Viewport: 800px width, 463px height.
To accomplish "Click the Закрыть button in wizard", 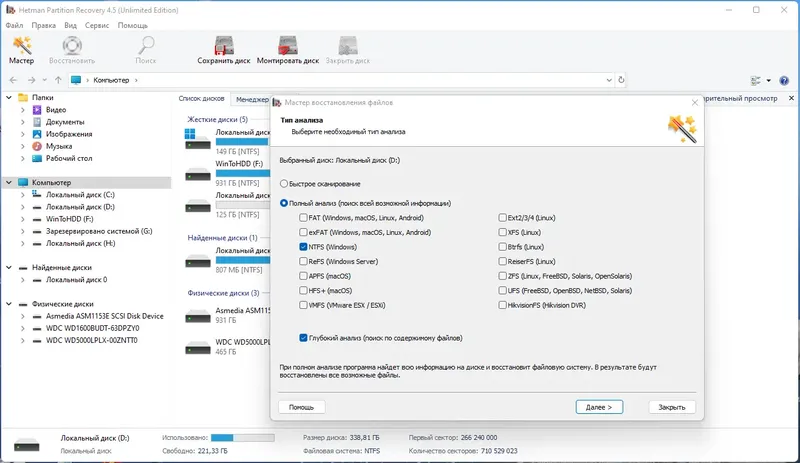I will (671, 407).
